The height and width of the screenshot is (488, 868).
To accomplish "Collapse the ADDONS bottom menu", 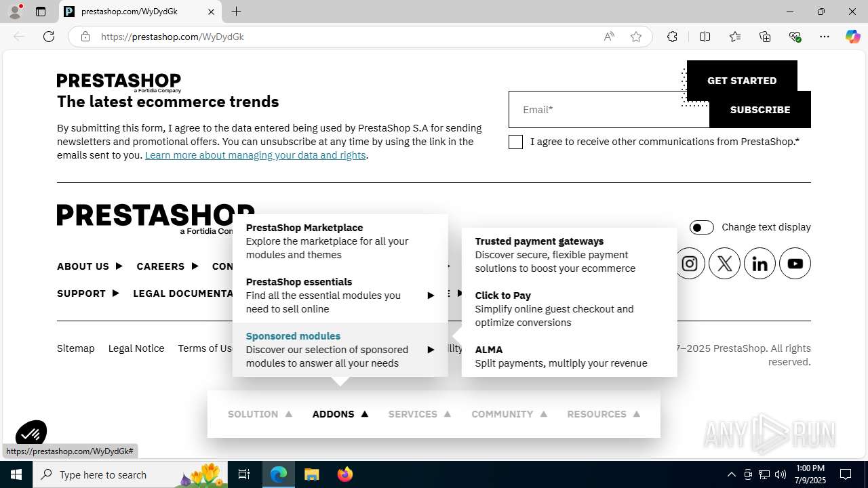I will [x=340, y=414].
